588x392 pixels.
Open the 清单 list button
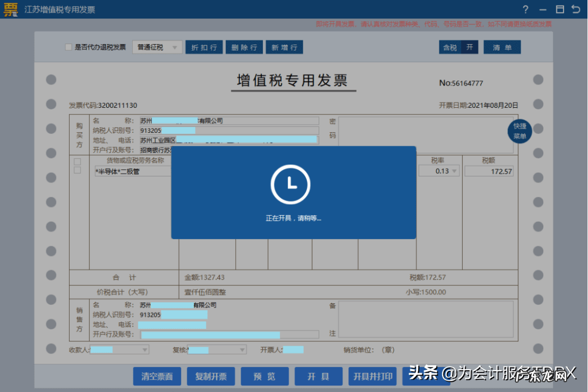tap(502, 47)
